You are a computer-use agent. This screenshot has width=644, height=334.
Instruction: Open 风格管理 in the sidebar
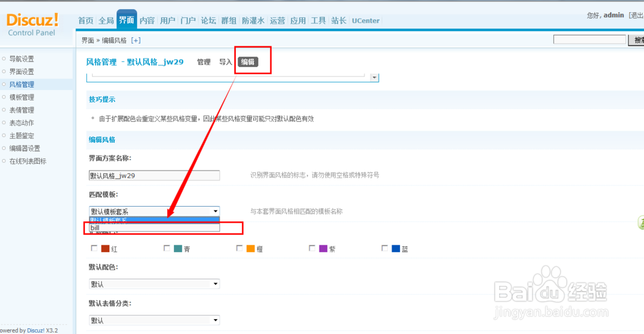pyautogui.click(x=21, y=84)
